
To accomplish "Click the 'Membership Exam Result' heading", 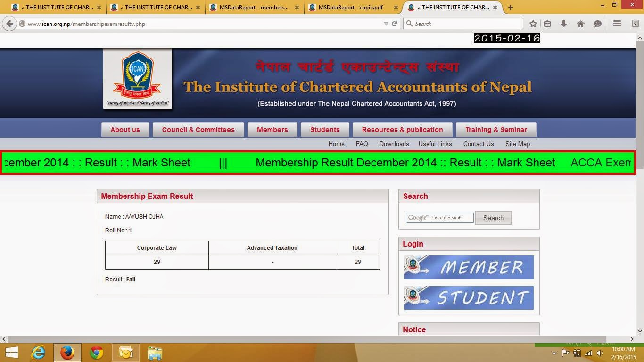I will [x=147, y=197].
